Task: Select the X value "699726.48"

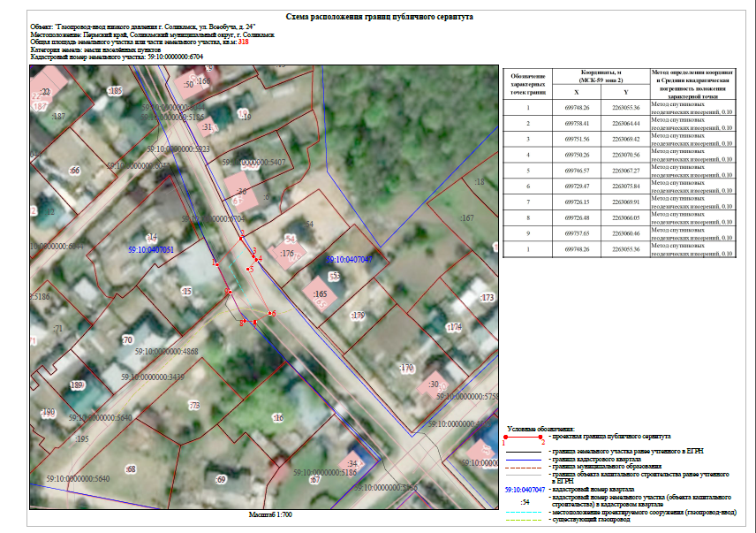Action: tap(577, 218)
